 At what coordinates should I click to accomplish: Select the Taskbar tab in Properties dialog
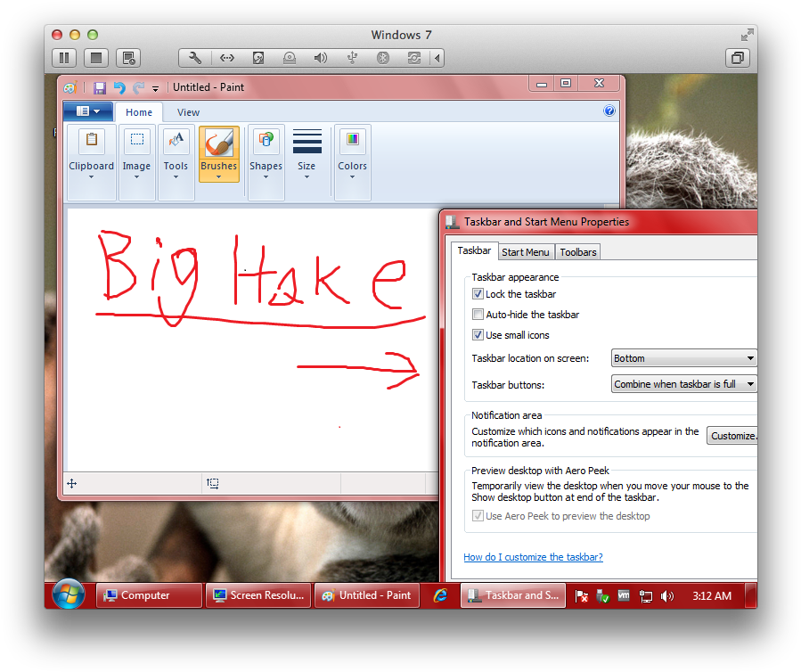(x=474, y=251)
